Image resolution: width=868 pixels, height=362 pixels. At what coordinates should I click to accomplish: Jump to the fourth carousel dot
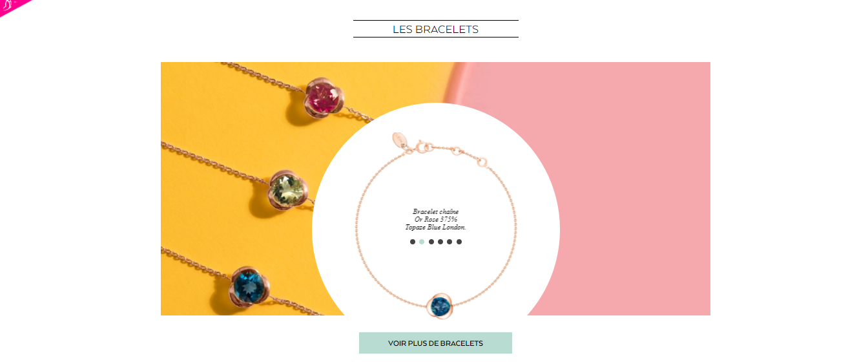[x=440, y=242]
